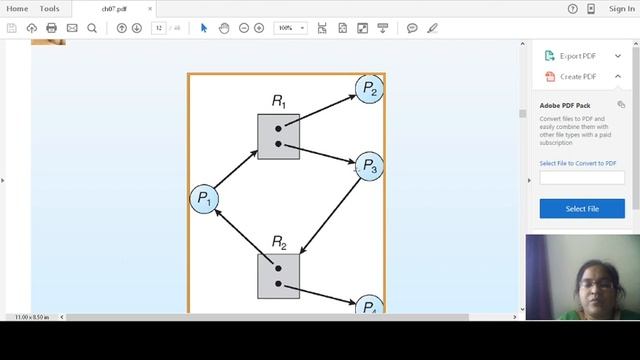This screenshot has width=640, height=360.
Task: Click the horizontal scrollbar right arrow
Action: click(515, 317)
